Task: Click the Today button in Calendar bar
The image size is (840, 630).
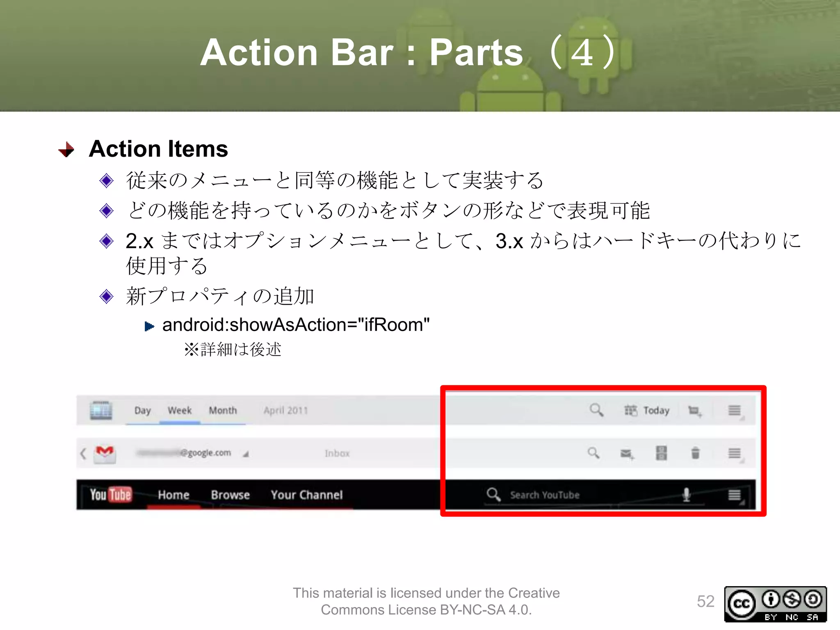Action: (x=647, y=411)
